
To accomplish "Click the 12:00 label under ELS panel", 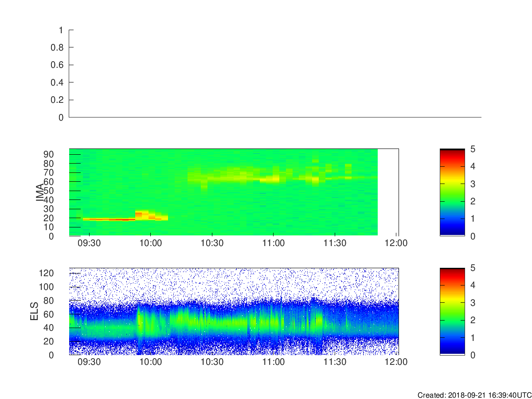I will click(x=396, y=362).
